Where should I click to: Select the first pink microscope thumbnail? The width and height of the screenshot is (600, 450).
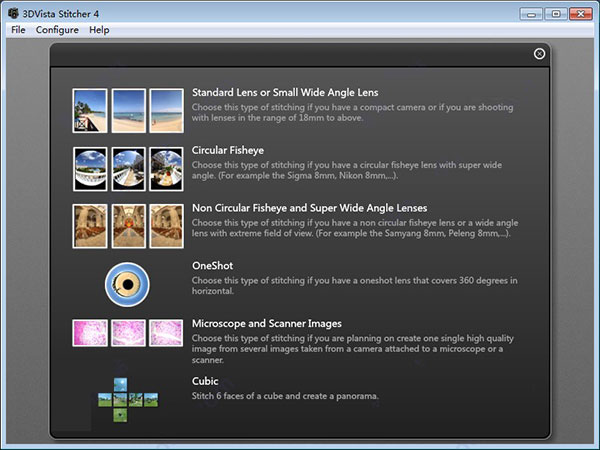coord(90,333)
